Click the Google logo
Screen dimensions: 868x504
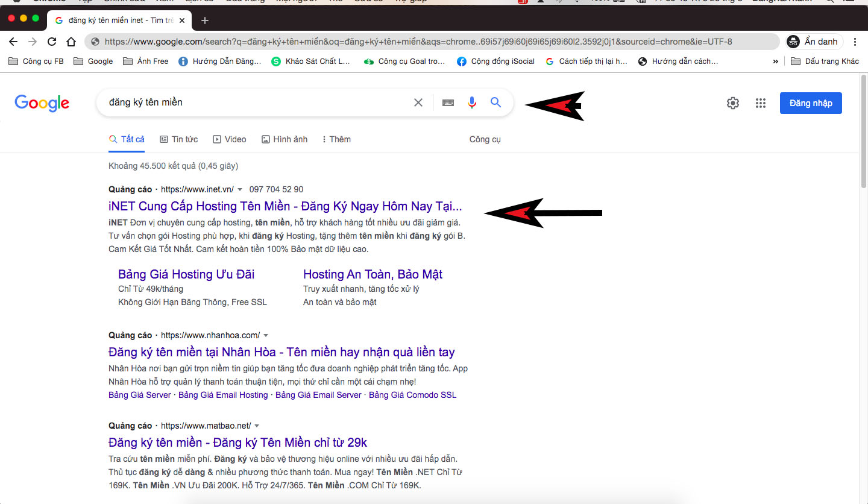pyautogui.click(x=42, y=103)
